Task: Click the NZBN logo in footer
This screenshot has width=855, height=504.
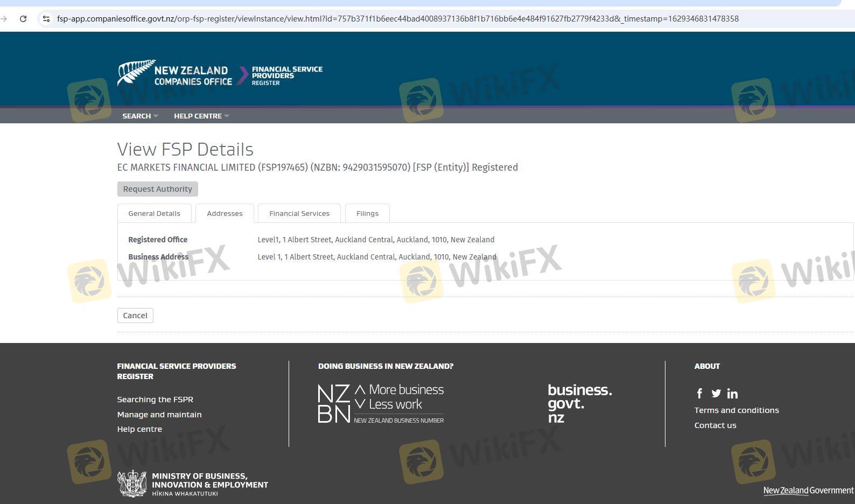Action: coord(381,403)
